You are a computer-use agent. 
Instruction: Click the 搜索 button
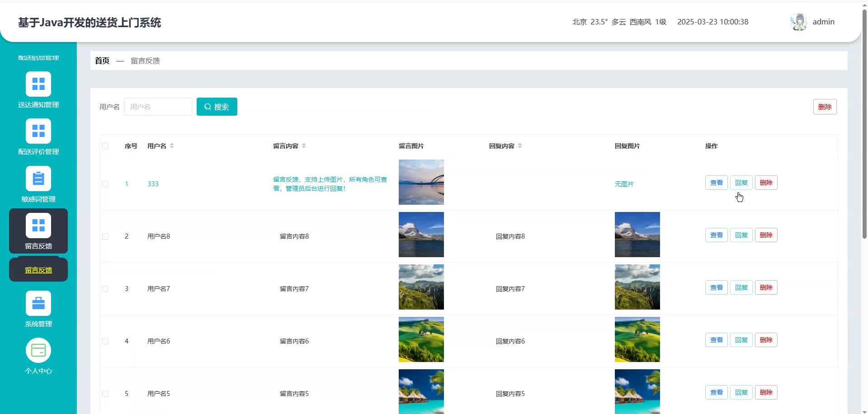click(217, 107)
